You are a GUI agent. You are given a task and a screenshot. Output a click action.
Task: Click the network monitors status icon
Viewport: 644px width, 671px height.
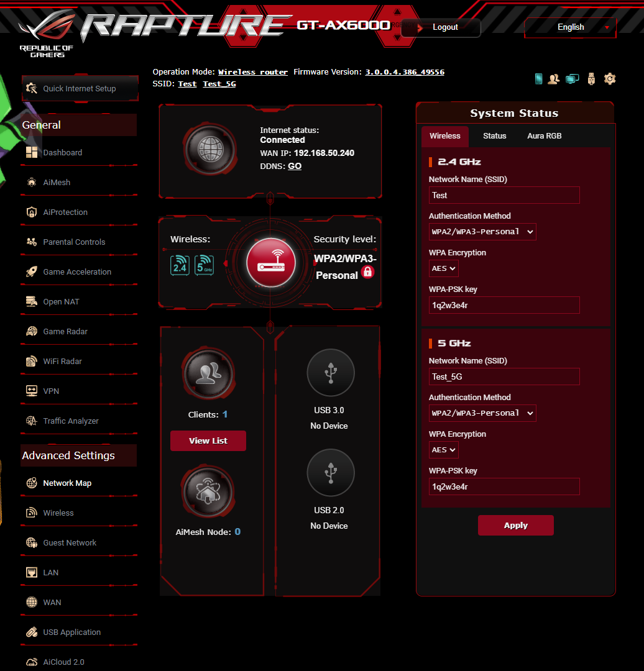coord(572,79)
